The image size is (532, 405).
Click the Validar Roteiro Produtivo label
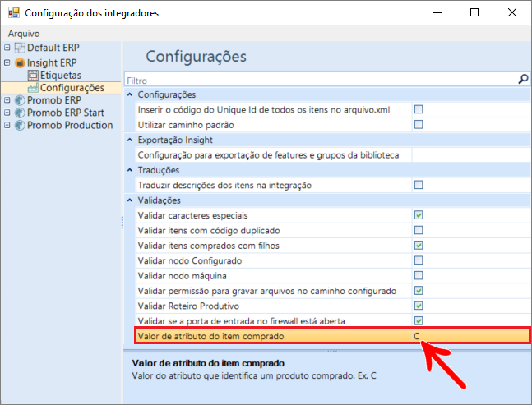(x=188, y=306)
